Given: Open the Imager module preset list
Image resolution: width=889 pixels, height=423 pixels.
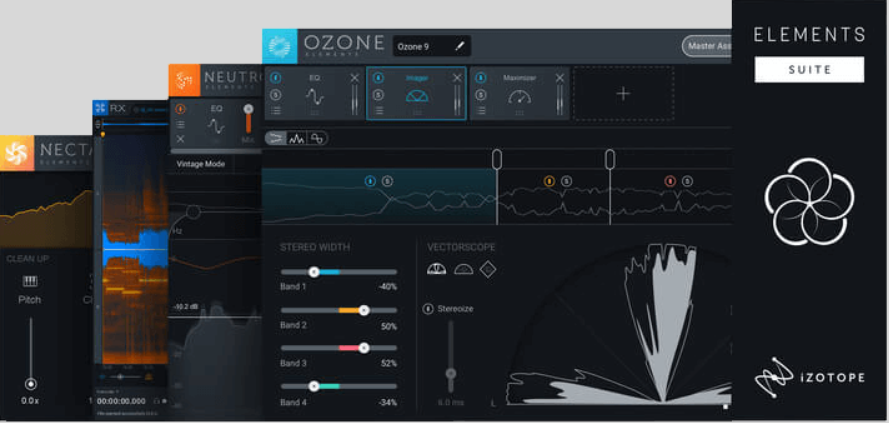Looking at the screenshot, I should pyautogui.click(x=378, y=111).
